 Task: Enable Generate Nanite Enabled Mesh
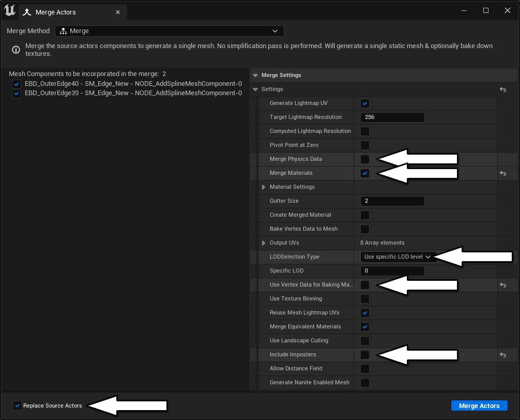click(365, 383)
